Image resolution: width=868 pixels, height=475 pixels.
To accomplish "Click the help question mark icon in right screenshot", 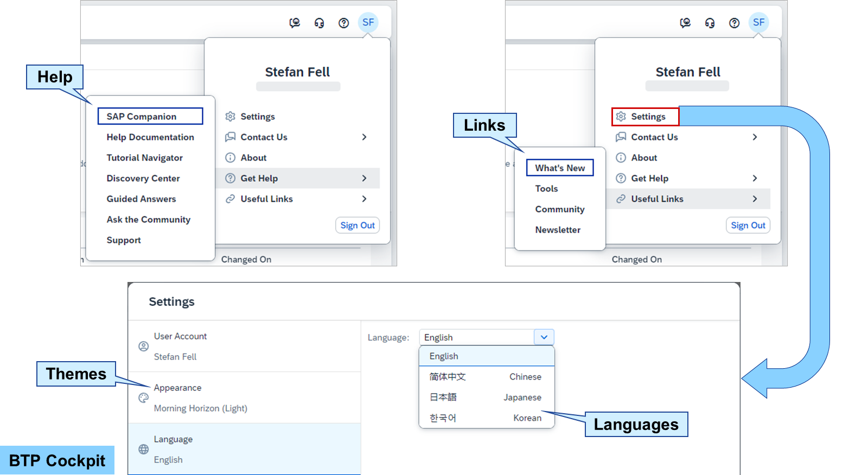I will (x=734, y=23).
